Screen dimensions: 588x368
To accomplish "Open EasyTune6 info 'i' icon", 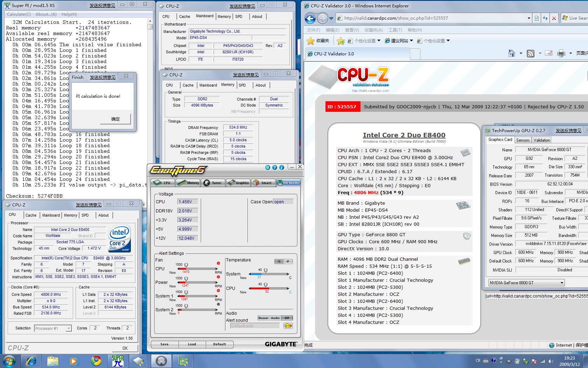I will [281, 168].
